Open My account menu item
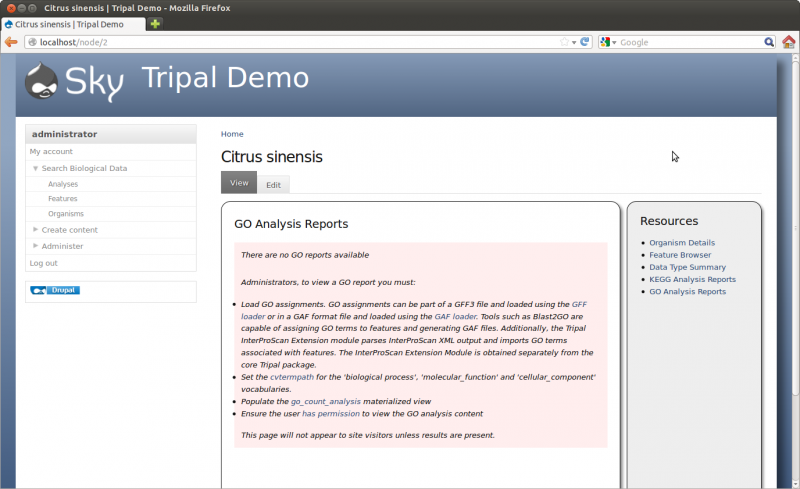Screen dimensions: 800x489 tap(51, 152)
